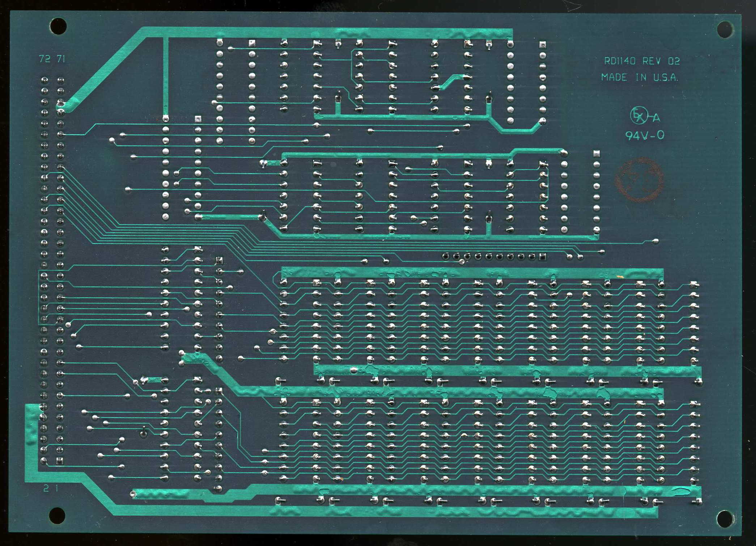The image size is (756, 546).
Task: Click the UL recognition logo symbol
Action: pos(638,115)
